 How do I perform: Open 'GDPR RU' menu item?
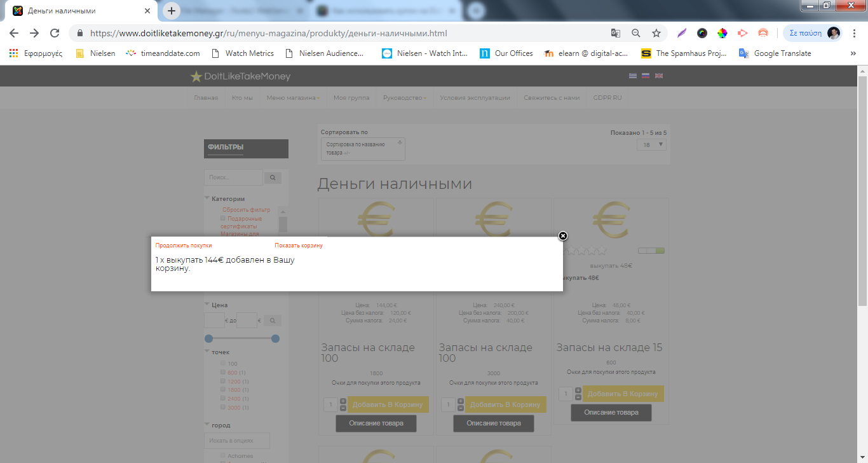pos(607,98)
